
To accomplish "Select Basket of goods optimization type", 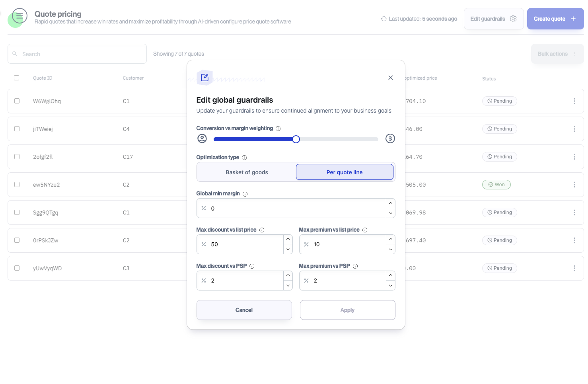I will pos(247,172).
